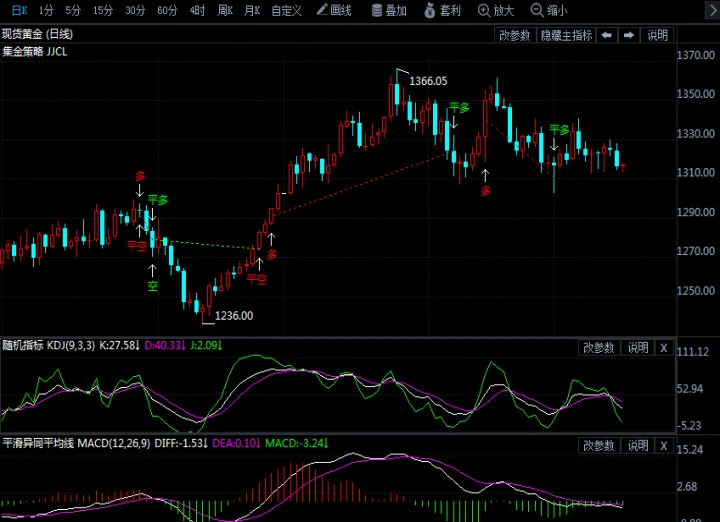Toggle 隐藏主指标 to hide main indicator
Viewport: 720px width, 522px height.
click(566, 35)
